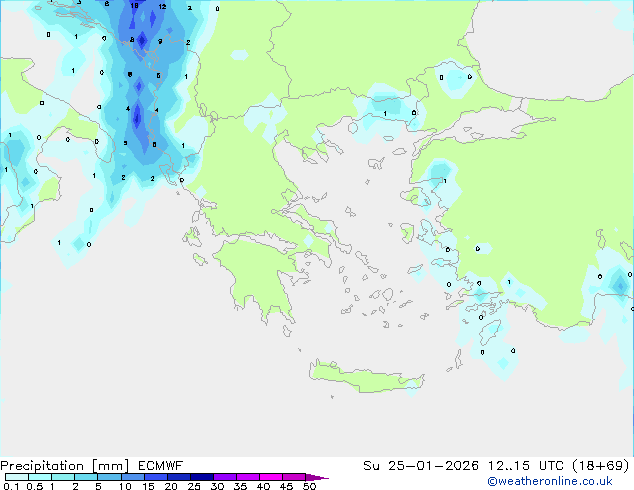Click the 25–30 mm dark navy legend swatch
This screenshot has width=634, height=490.
[x=201, y=477]
